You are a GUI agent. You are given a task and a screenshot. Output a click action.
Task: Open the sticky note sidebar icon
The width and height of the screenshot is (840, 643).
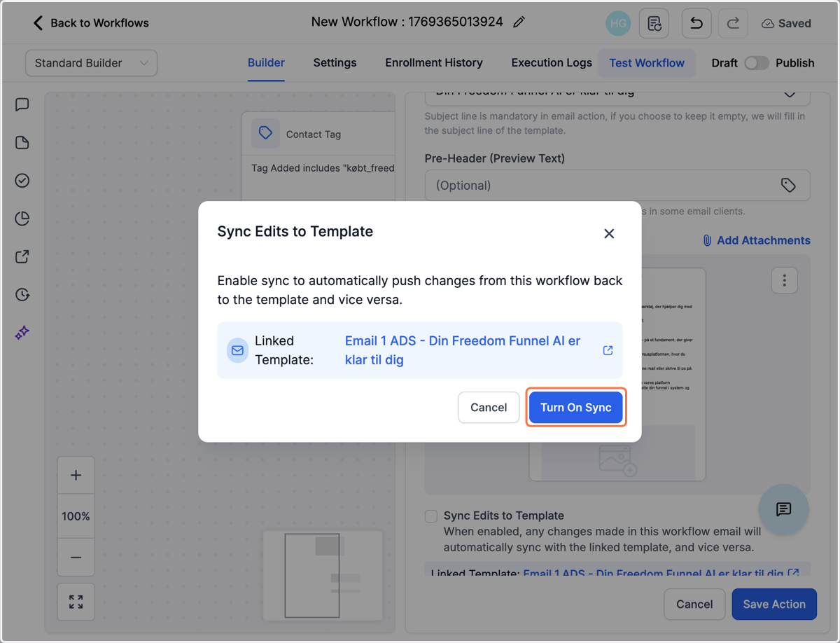click(22, 143)
